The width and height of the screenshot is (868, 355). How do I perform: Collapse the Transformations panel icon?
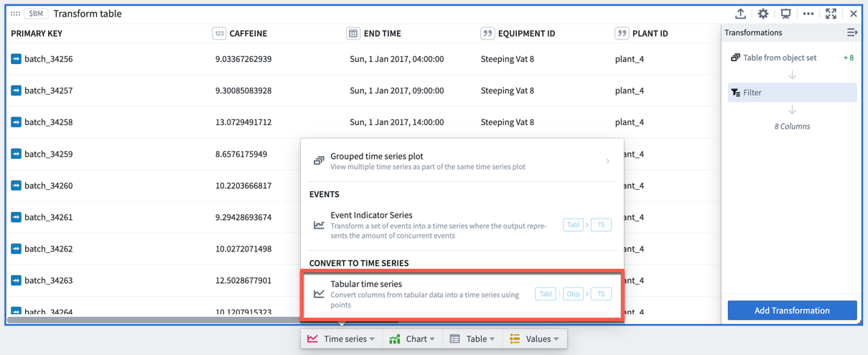click(851, 32)
